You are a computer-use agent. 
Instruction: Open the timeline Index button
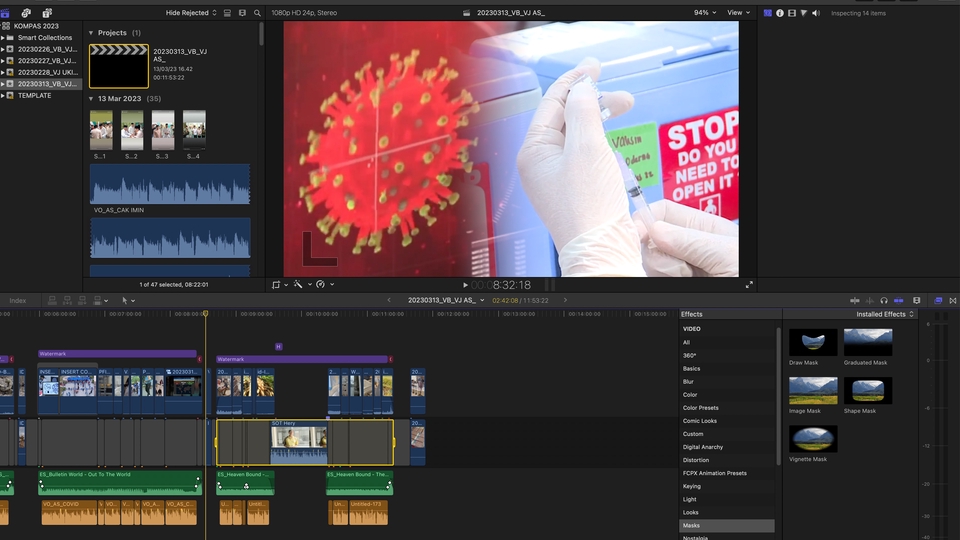tap(18, 301)
